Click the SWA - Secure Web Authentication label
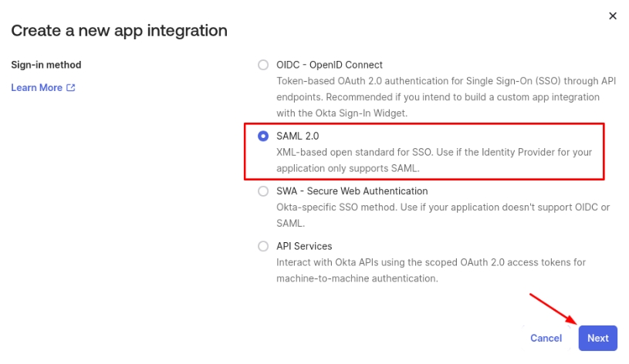Viewport: 629px width, 364px height. click(x=352, y=191)
